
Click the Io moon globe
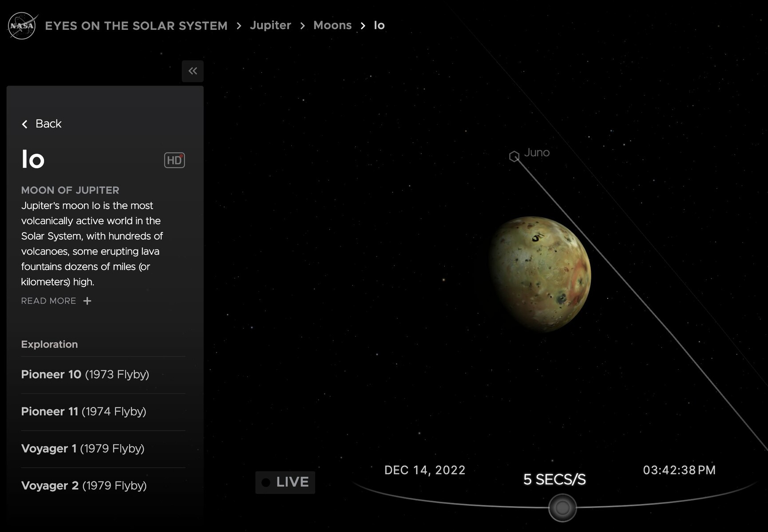click(x=540, y=274)
